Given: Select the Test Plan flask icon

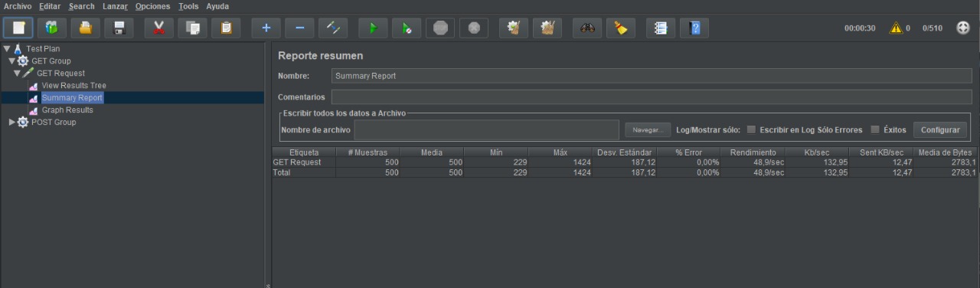Looking at the screenshot, I should [x=18, y=48].
